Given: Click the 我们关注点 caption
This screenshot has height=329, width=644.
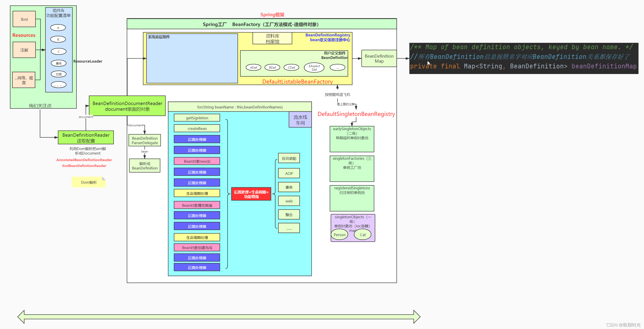Looking at the screenshot, I should pyautogui.click(x=40, y=106).
